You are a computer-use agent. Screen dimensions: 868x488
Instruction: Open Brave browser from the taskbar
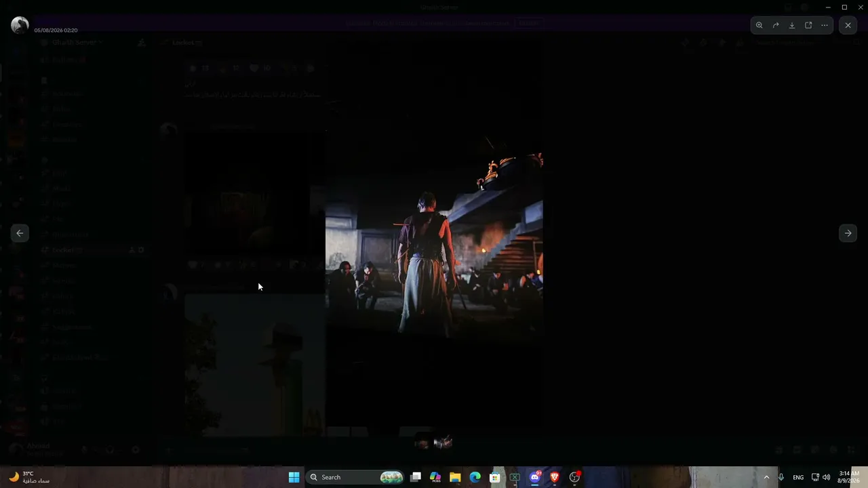pyautogui.click(x=555, y=477)
